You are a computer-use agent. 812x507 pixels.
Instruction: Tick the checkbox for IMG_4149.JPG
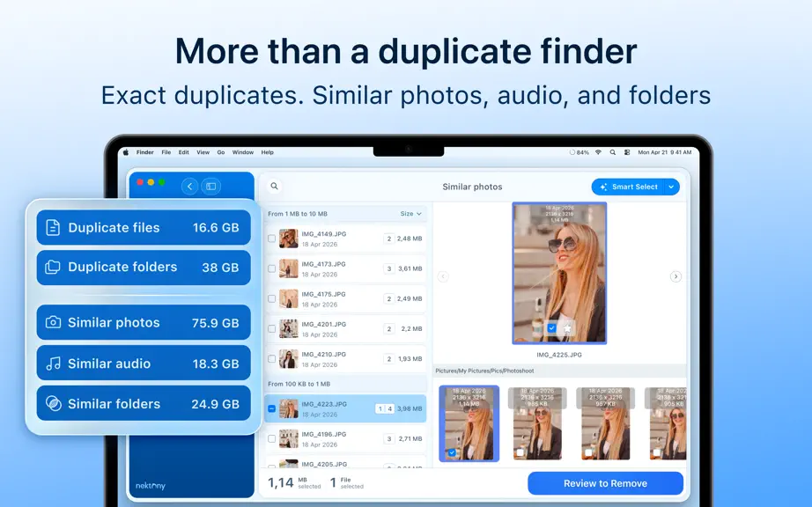[x=271, y=239]
